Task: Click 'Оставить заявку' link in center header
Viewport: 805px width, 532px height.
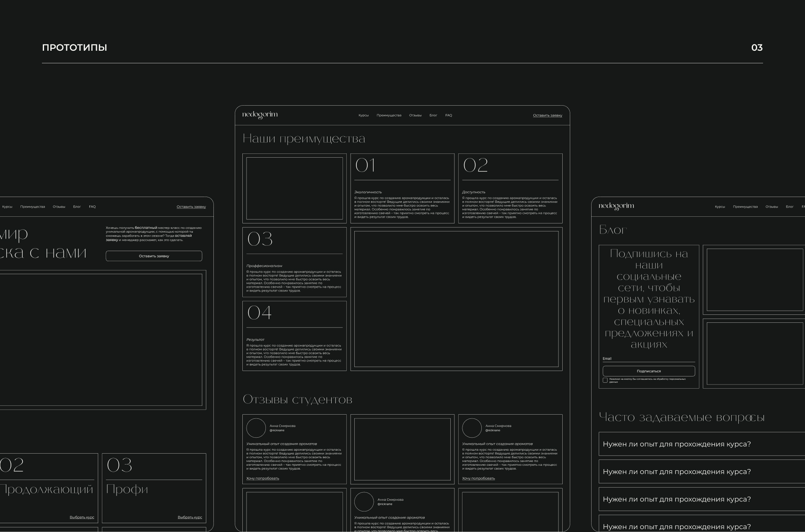Action: (547, 115)
